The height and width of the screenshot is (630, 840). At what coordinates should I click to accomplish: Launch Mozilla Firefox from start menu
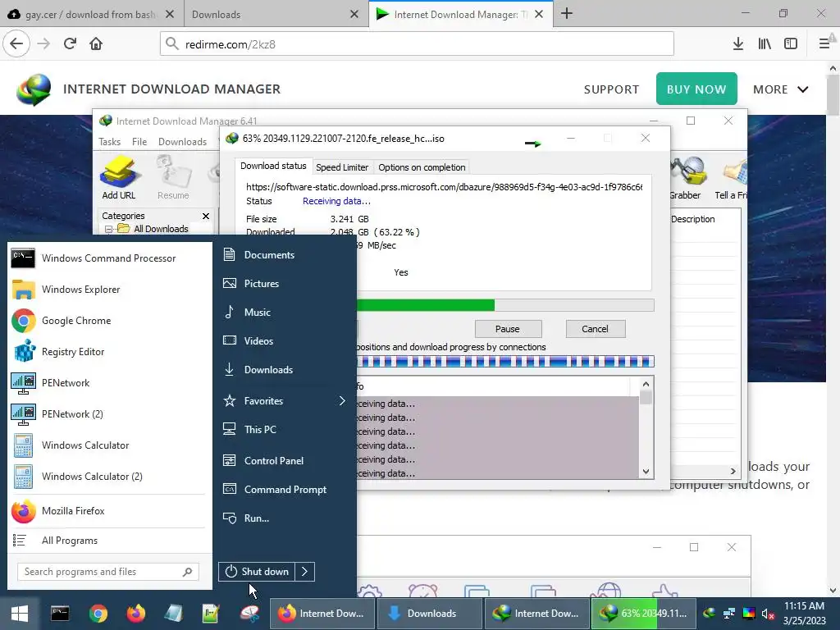[107, 511]
